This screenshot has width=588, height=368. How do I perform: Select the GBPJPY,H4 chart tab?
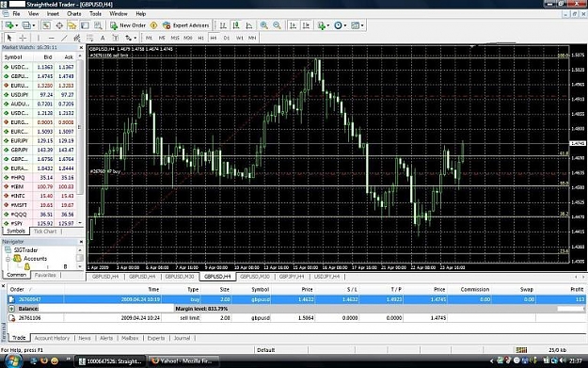pyautogui.click(x=292, y=277)
